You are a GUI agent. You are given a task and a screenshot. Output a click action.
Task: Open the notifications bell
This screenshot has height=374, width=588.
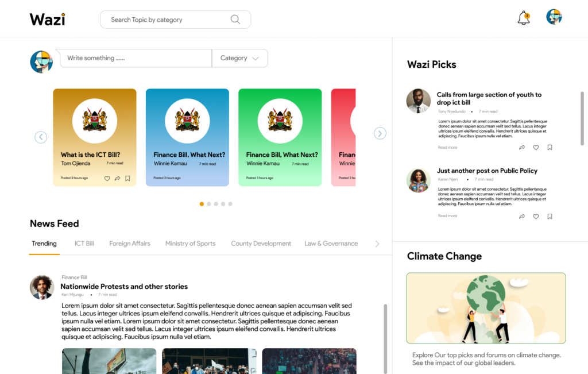524,18
